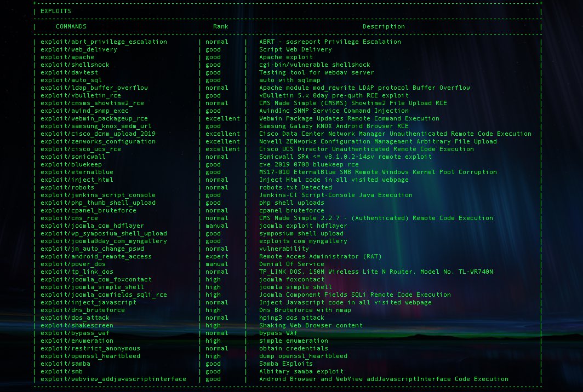Image resolution: width=583 pixels, height=392 pixels.
Task: Click the Rank column header
Action: coord(220,26)
